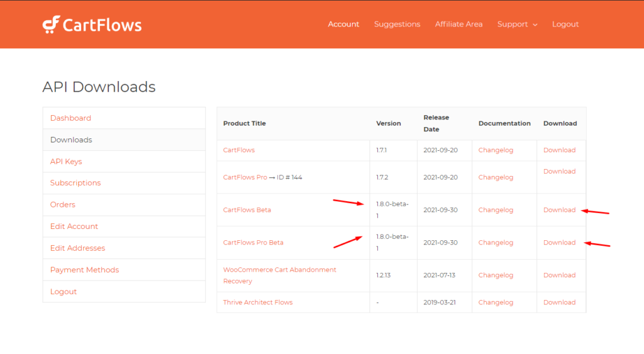Select Payment Methods sidebar item

(x=85, y=270)
